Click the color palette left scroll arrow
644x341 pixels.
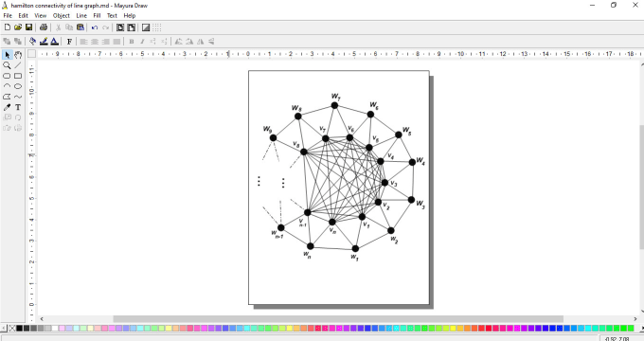tap(4, 329)
